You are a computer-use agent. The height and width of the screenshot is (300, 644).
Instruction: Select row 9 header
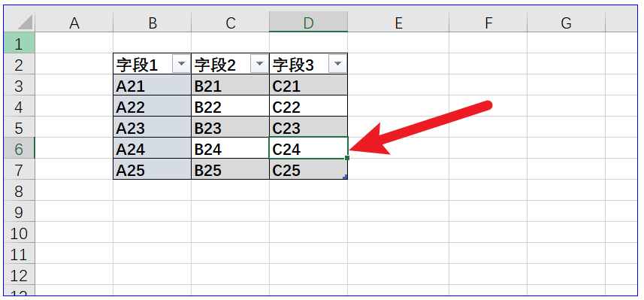19,211
